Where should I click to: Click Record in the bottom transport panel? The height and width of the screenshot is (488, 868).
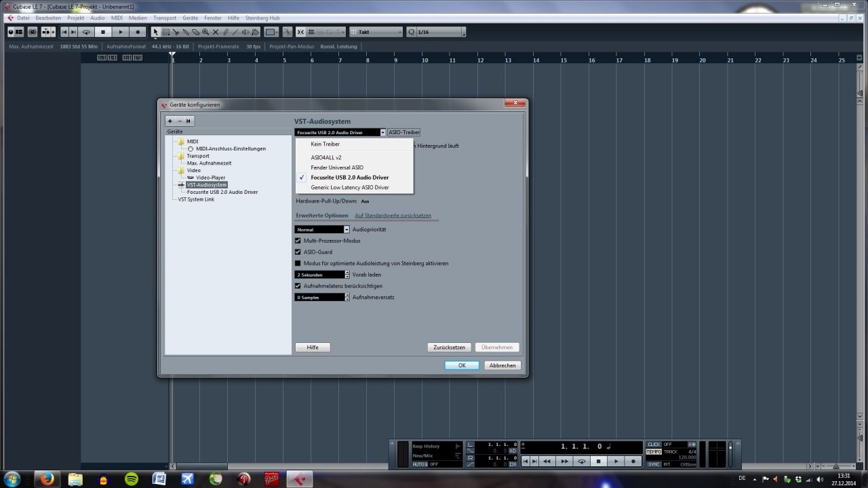(x=633, y=461)
